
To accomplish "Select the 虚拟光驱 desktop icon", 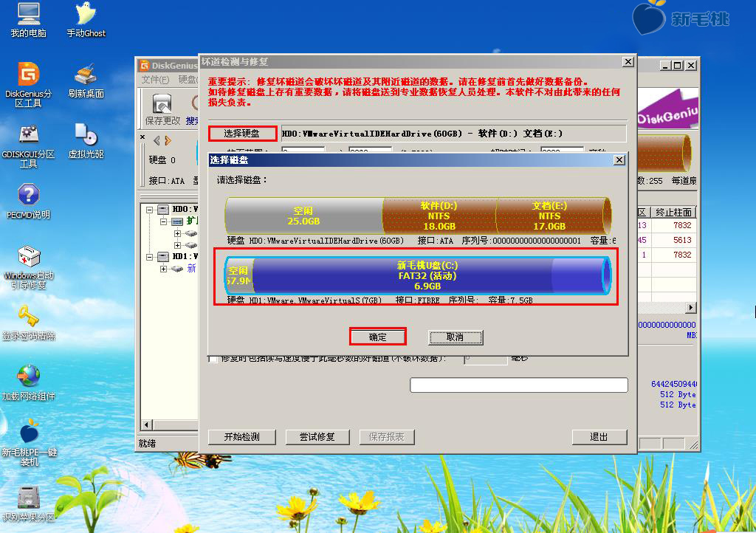I will (86, 142).
